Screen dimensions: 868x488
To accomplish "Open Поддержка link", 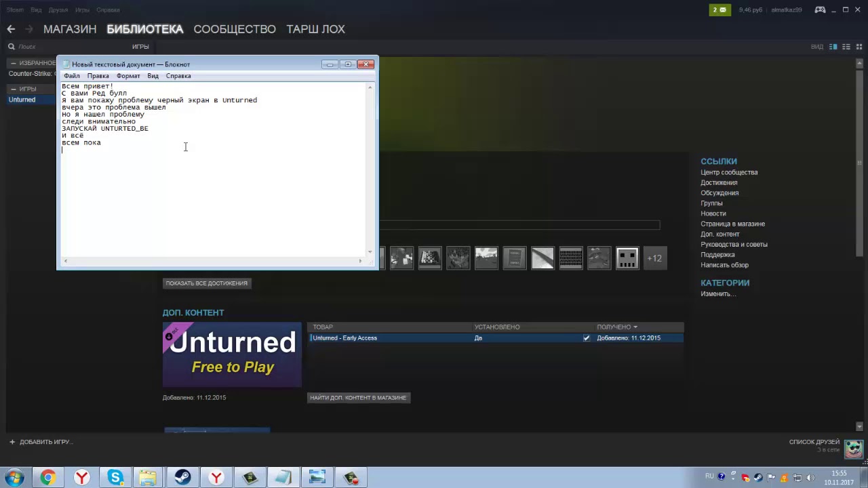I will click(717, 255).
